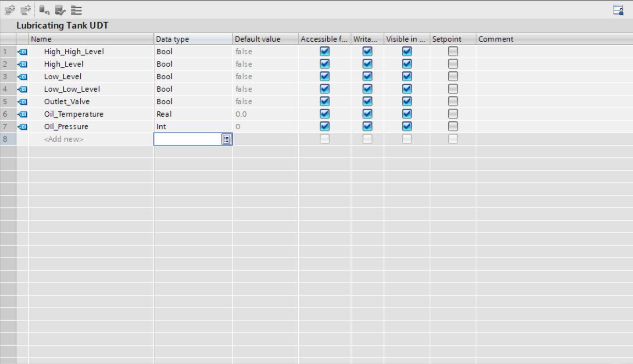This screenshot has height=364, width=633.
Task: Click the tag icon of Low_Level row
Action: [22, 77]
